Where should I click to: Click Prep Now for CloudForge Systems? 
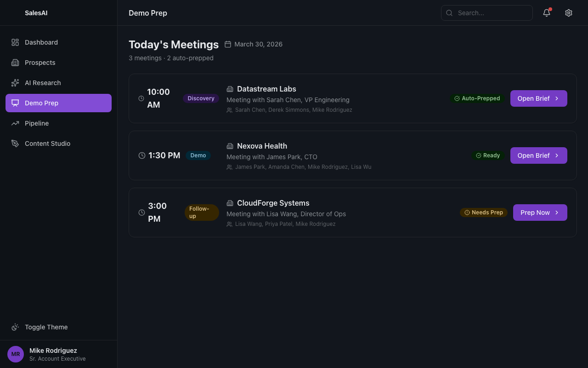tap(535, 213)
